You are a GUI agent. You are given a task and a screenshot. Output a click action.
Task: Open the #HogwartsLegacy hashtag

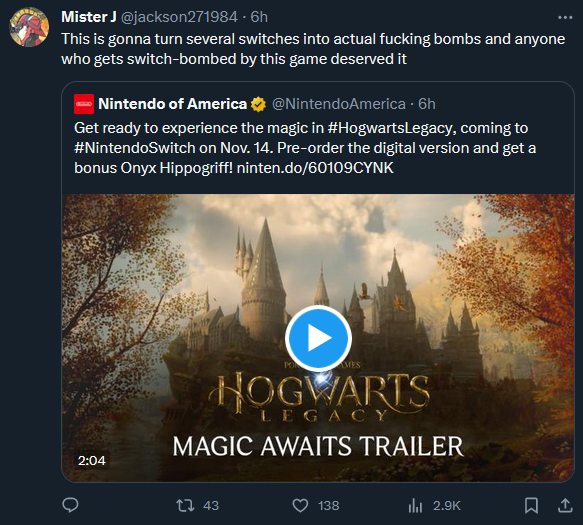(390, 128)
